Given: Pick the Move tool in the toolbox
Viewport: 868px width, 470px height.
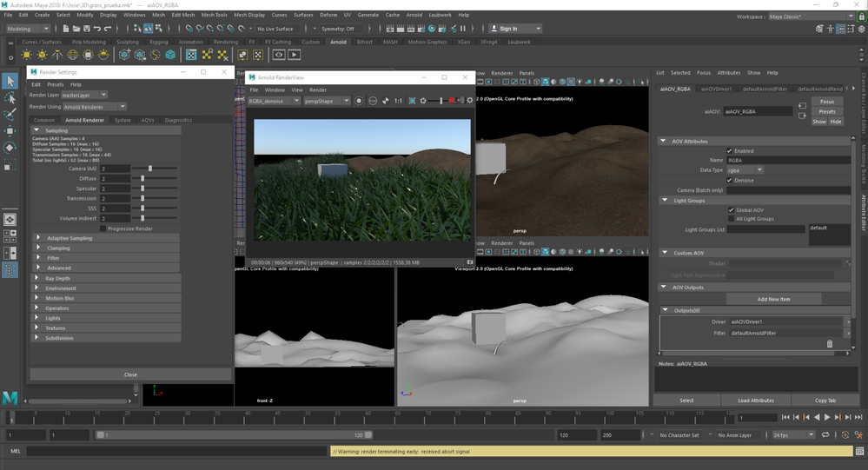Looking at the screenshot, I should [x=10, y=131].
